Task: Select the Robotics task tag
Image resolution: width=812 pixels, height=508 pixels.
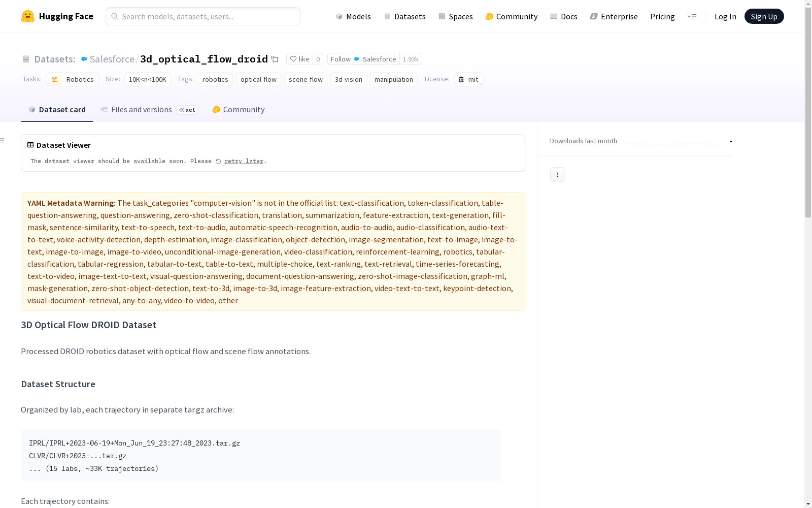Action: (x=72, y=79)
